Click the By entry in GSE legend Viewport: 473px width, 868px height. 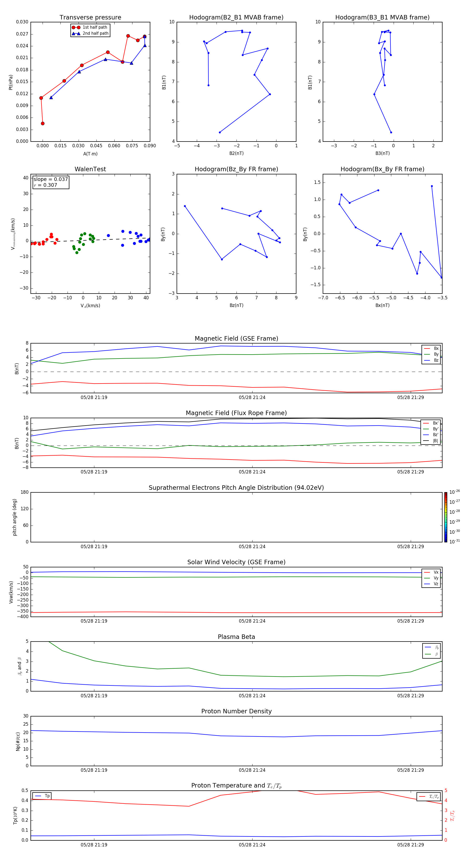(431, 355)
